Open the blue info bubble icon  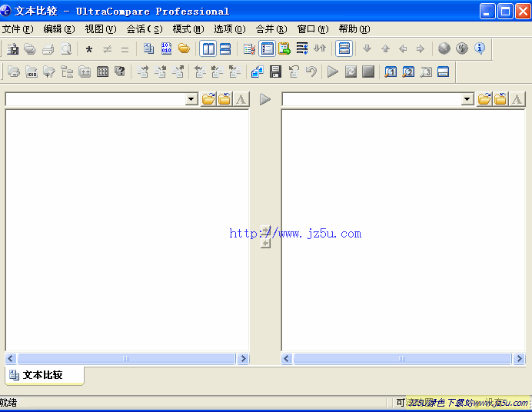pyautogui.click(x=480, y=48)
